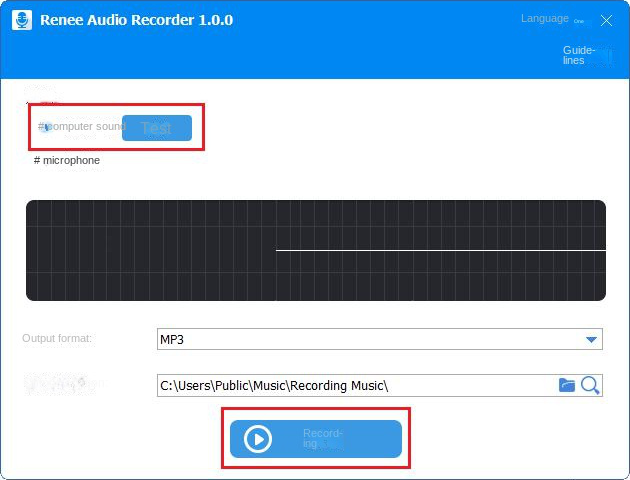The width and height of the screenshot is (630, 480).
Task: Open output location with magnifier icon
Action: (x=590, y=386)
